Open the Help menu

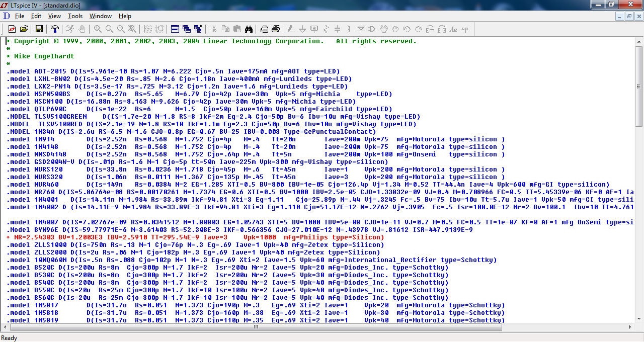[x=125, y=16]
